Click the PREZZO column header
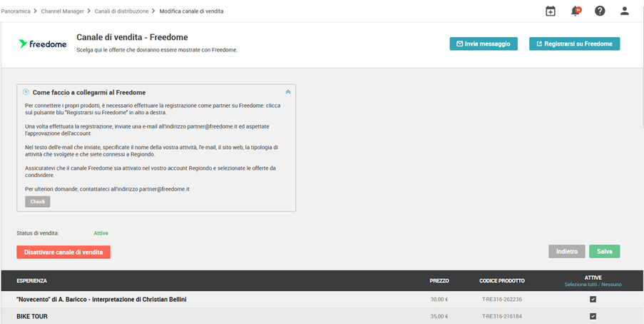The width and height of the screenshot is (644, 324). 439,281
